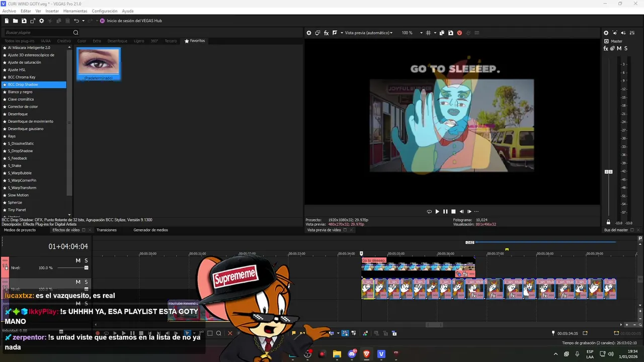Viewport: 644px width, 362px height.
Task: Click the red V icon in preview toolbar
Action: [x=459, y=33]
